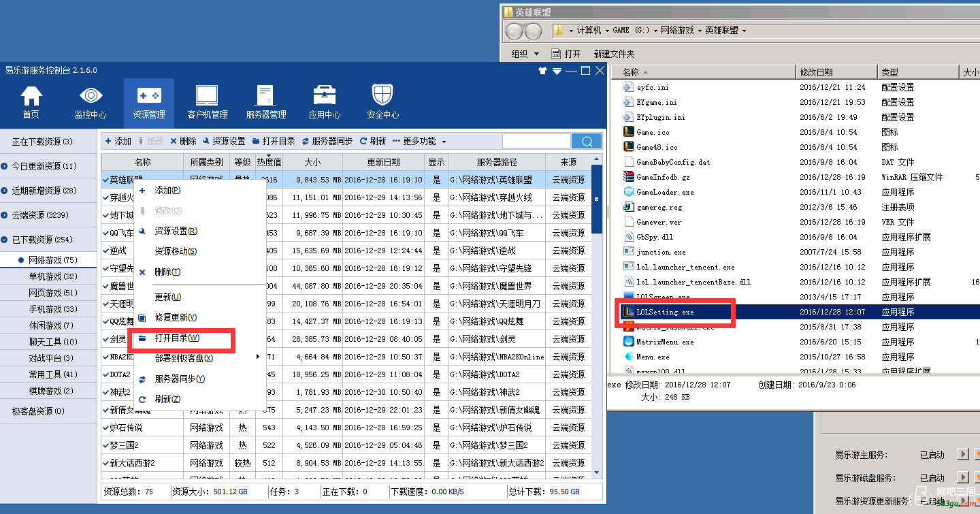The width and height of the screenshot is (980, 514).
Task: Toggle checkmark on 逆战 row
Action: tap(106, 251)
